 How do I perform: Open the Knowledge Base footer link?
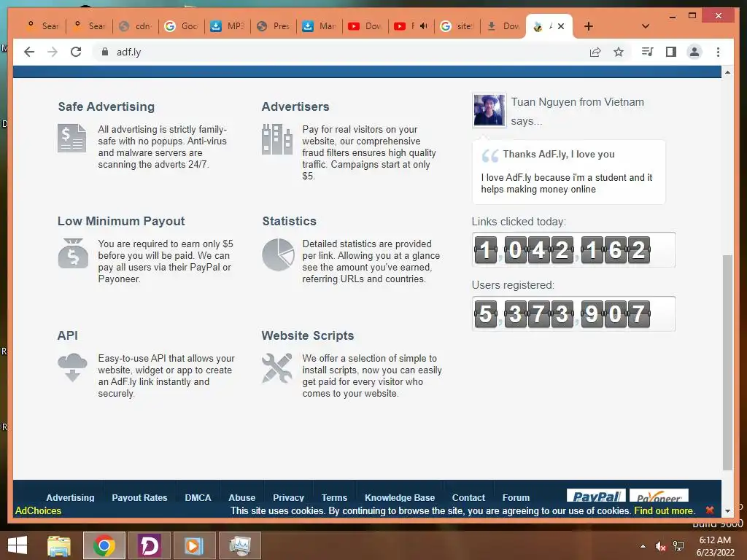(400, 497)
